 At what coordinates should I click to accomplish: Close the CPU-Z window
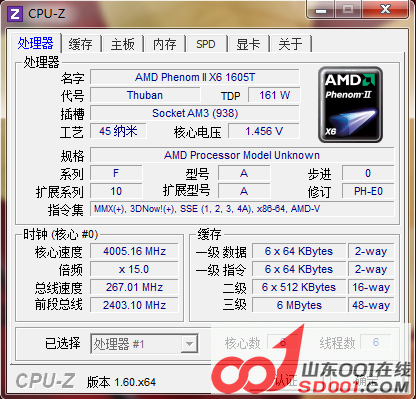pyautogui.click(x=386, y=9)
